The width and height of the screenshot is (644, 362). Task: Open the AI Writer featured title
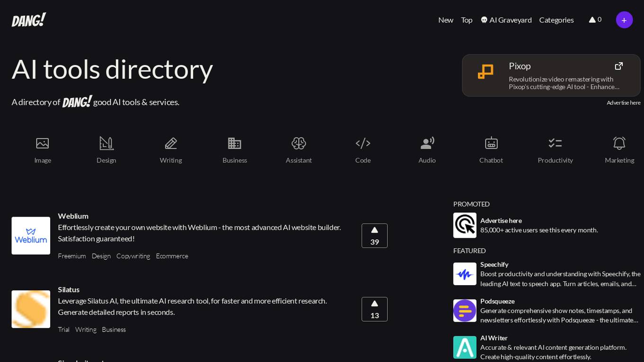[494, 338]
